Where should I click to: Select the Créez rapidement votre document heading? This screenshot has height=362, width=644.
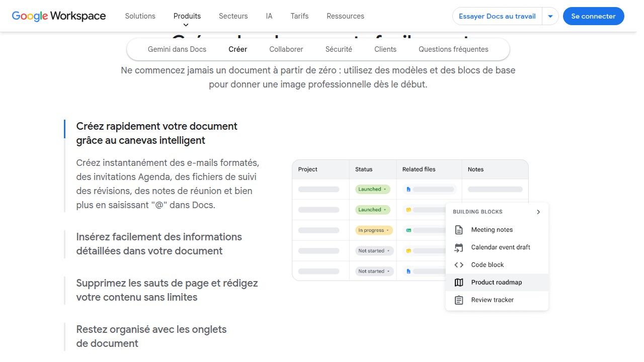click(157, 133)
